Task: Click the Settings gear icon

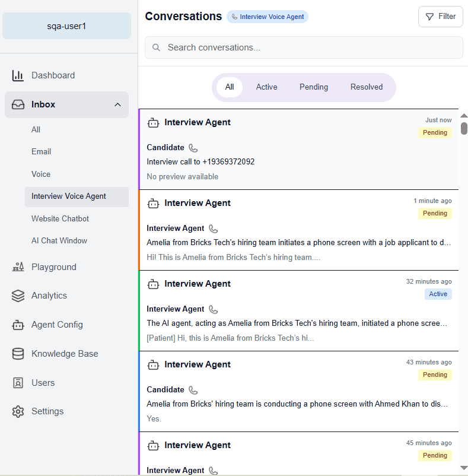Action: [x=18, y=412]
